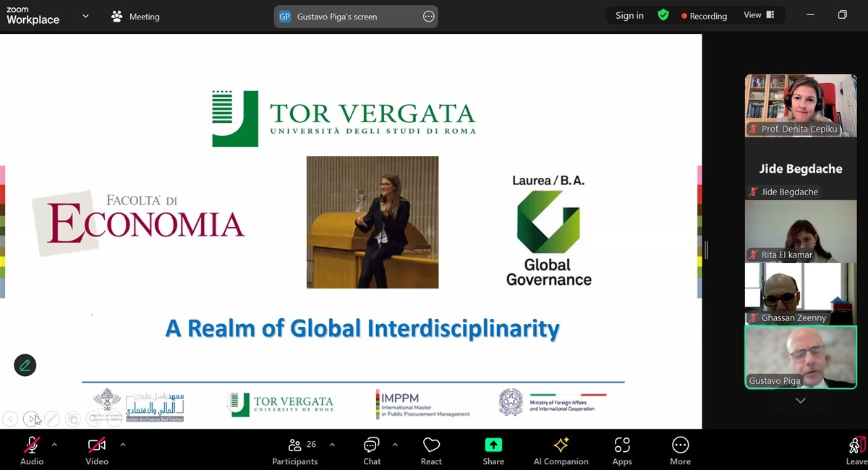868x470 pixels.
Task: Switch to the Meeting tab
Action: coord(136,16)
